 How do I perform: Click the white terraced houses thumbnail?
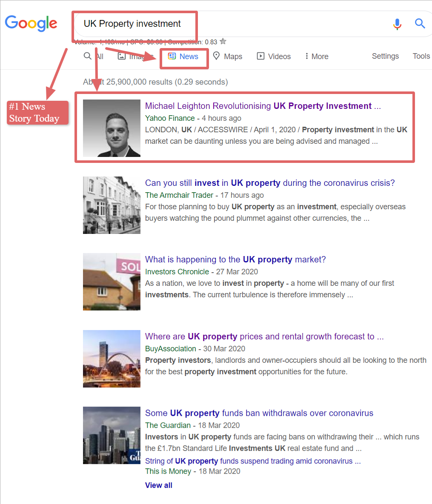[x=112, y=205]
